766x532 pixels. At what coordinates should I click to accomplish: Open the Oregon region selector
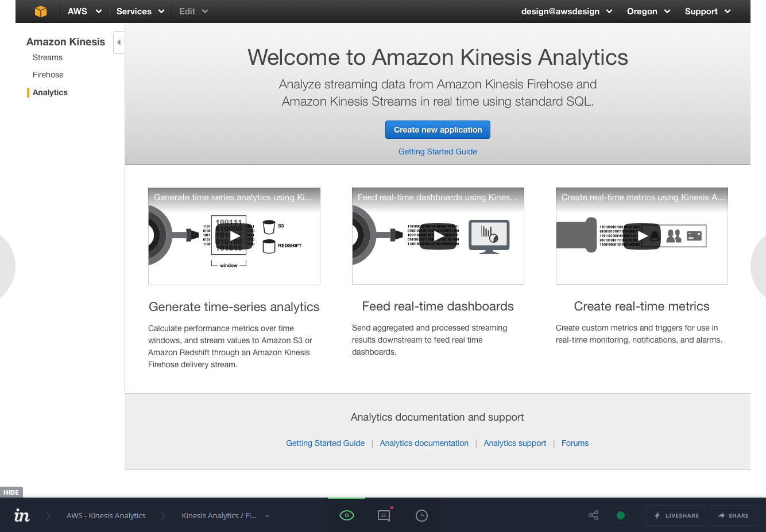point(649,11)
